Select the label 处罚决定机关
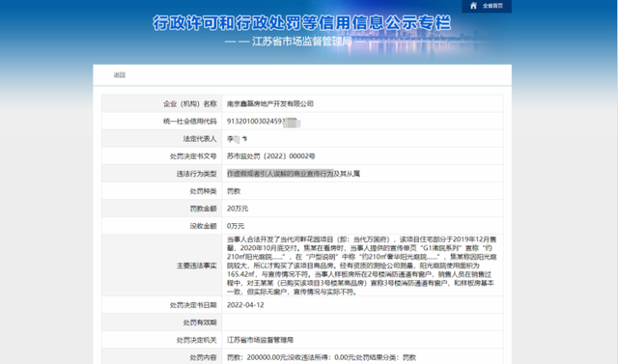Screen dimensions: 618x364 (196, 340)
